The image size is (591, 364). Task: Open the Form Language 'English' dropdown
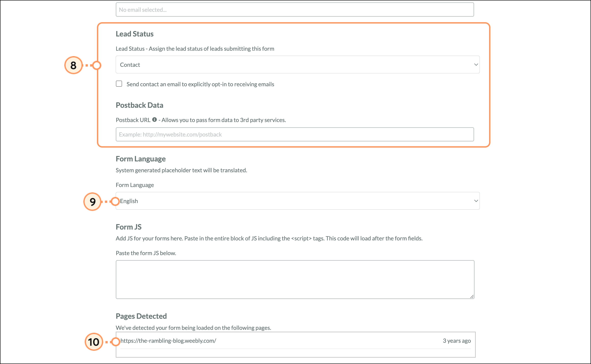pyautogui.click(x=297, y=201)
